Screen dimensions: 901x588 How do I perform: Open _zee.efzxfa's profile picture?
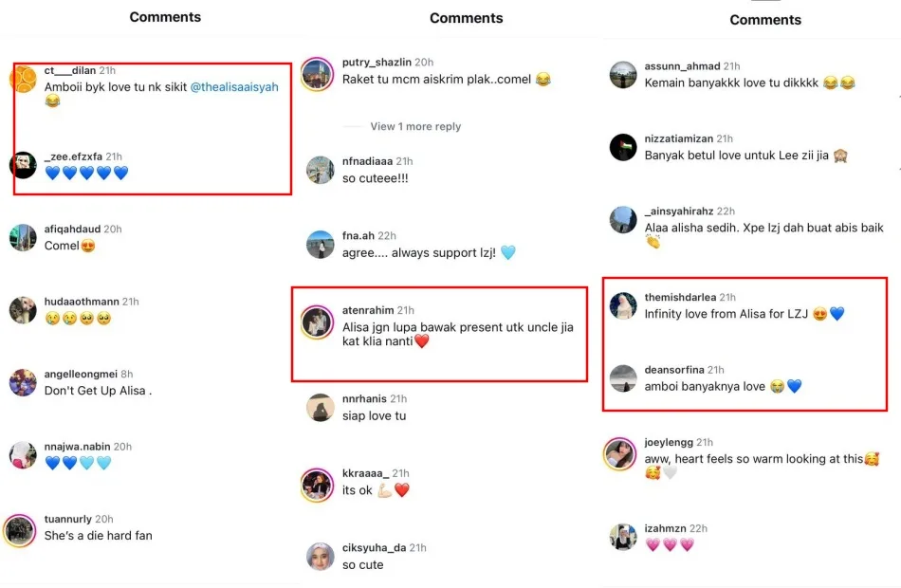coord(24,165)
